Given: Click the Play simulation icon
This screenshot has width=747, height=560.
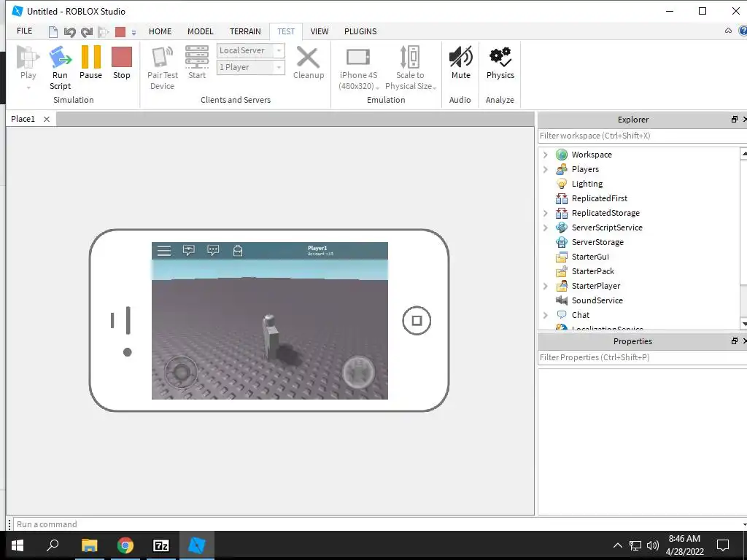Looking at the screenshot, I should 28,57.
